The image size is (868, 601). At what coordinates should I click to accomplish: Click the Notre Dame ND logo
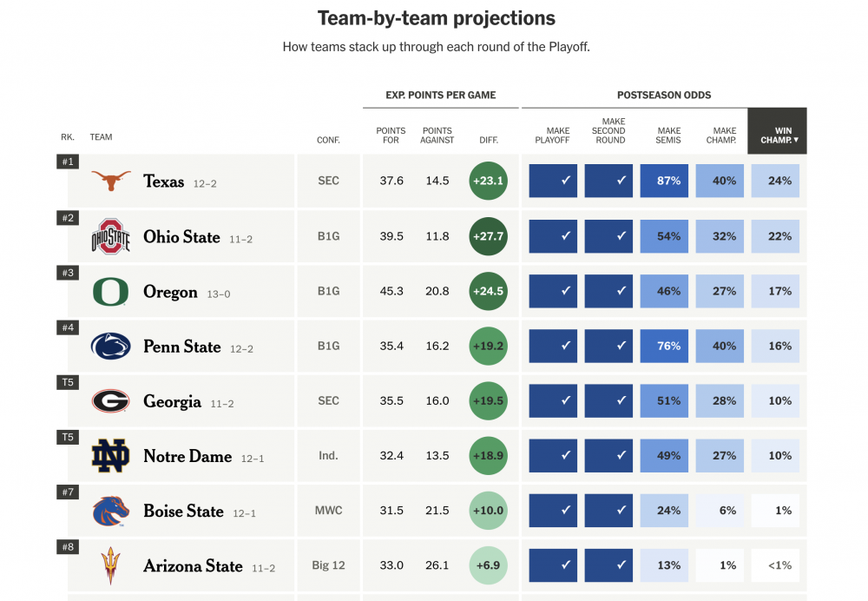tap(110, 456)
